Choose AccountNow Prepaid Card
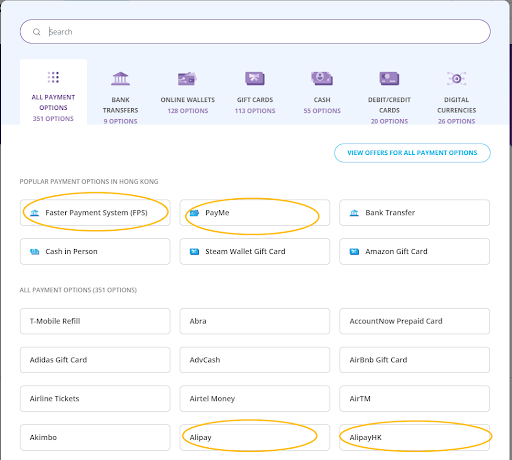Screen dimensions: 512x460 [x=415, y=321]
